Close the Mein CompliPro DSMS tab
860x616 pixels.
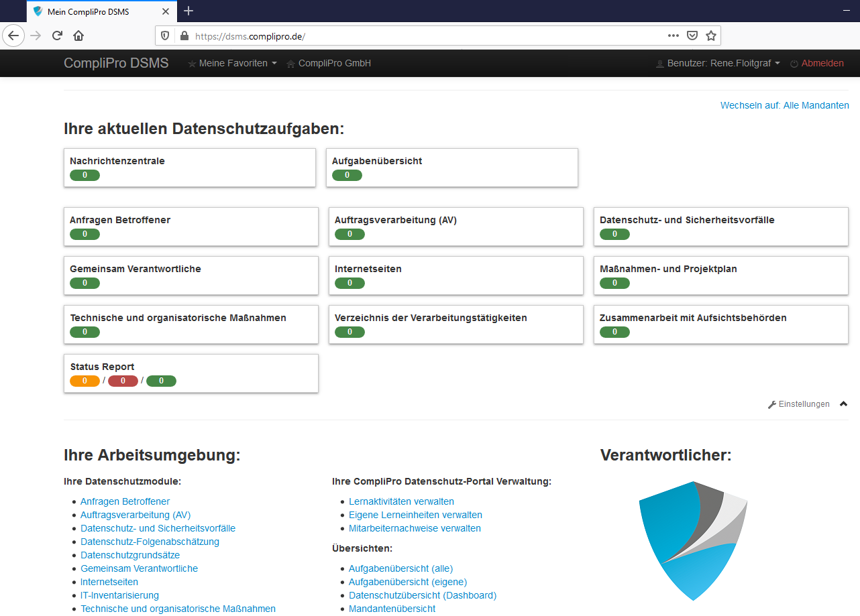[x=166, y=11]
